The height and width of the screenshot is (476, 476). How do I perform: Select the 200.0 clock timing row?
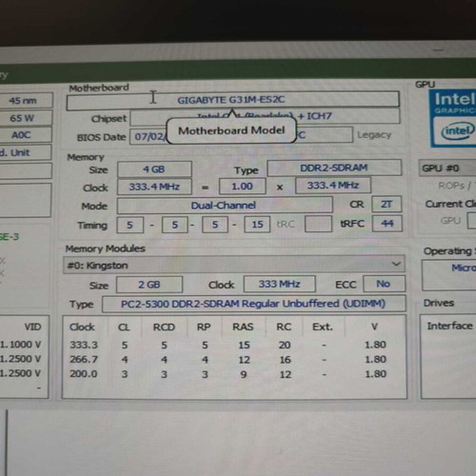pos(228,374)
